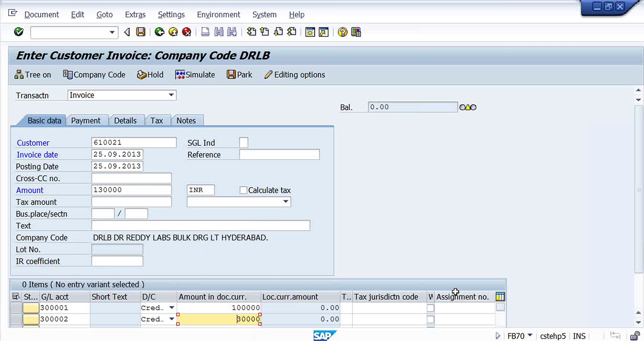Click the Simulate button
Screen dimensions: 644x341
195,75
